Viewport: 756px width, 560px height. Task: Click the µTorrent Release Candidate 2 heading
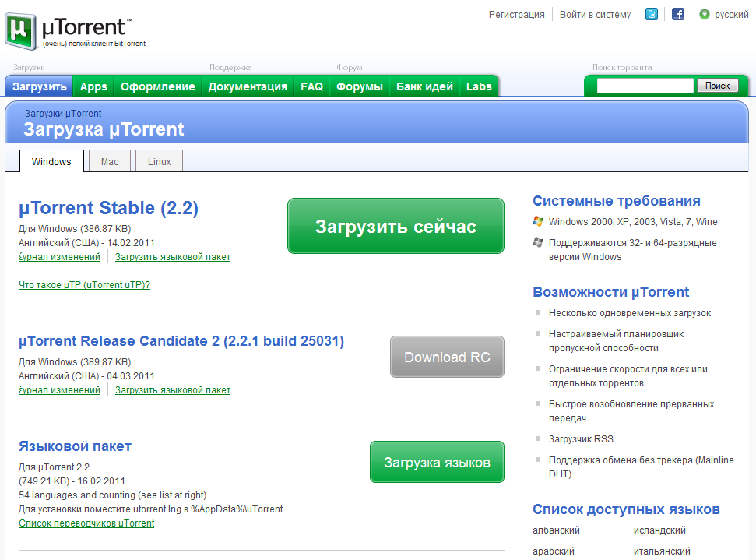click(x=181, y=341)
